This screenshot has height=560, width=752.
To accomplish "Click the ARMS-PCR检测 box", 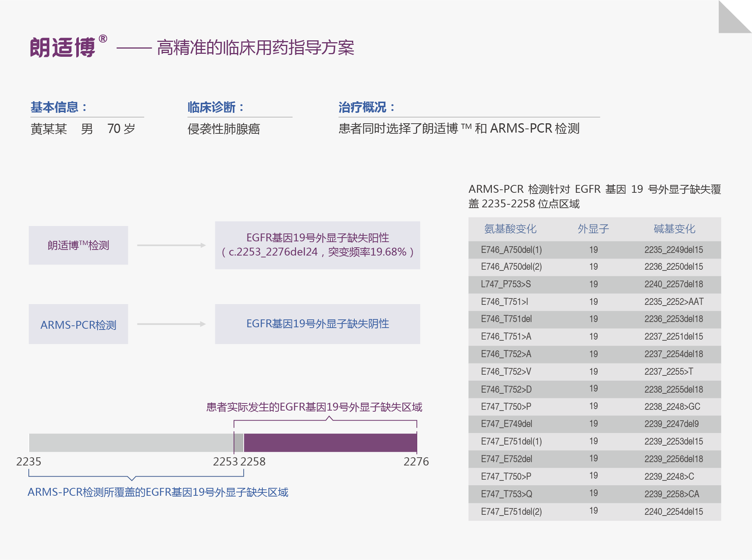I will (78, 324).
